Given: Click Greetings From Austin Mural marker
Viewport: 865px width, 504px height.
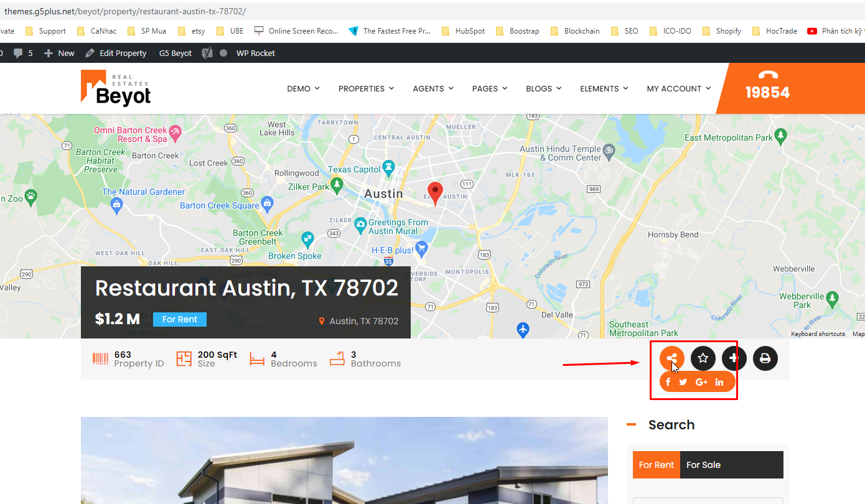Looking at the screenshot, I should 360,224.
